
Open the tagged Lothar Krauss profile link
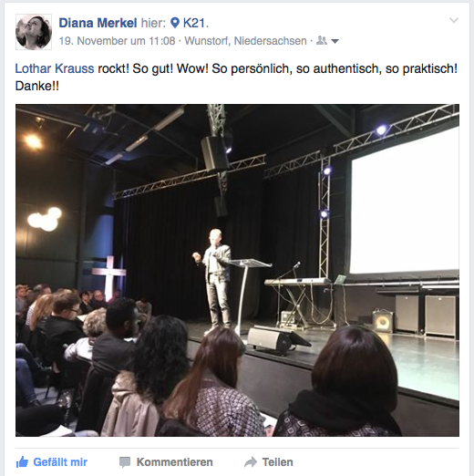coord(55,68)
